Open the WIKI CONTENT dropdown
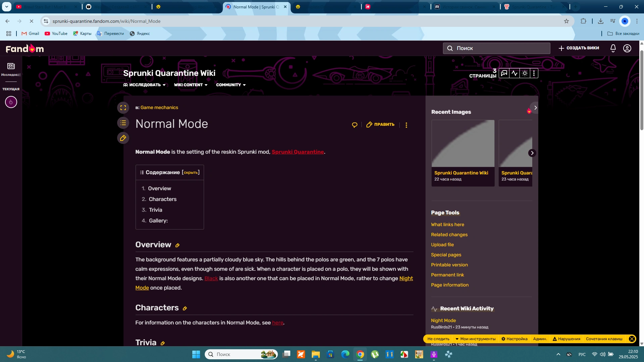The width and height of the screenshot is (644, 362). pyautogui.click(x=190, y=85)
